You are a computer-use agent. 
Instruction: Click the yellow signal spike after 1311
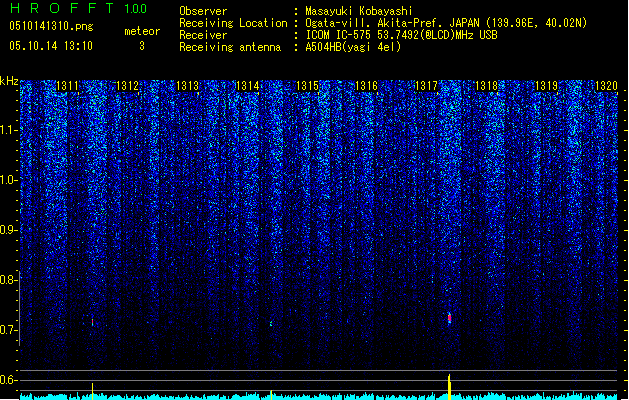pos(93,391)
